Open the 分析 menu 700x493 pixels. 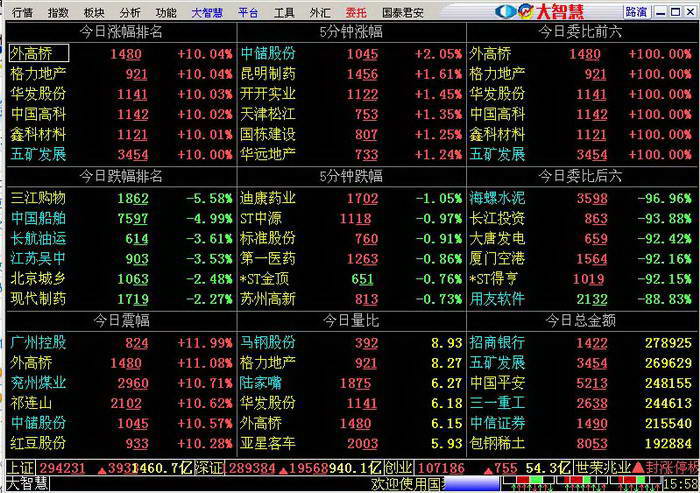tap(130, 13)
